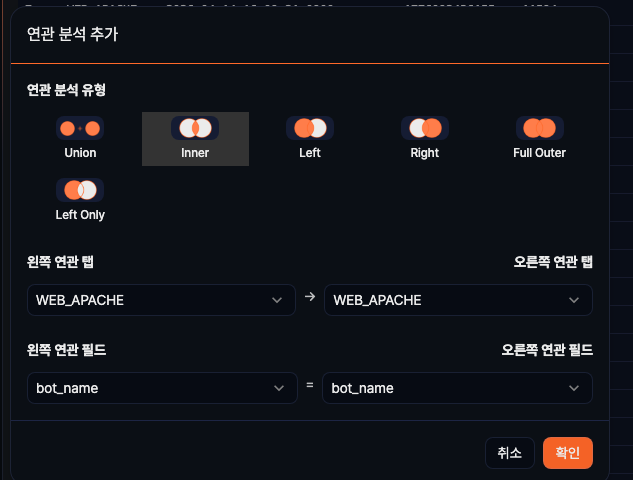
Task: Click the Left label option
Action: 310,153
